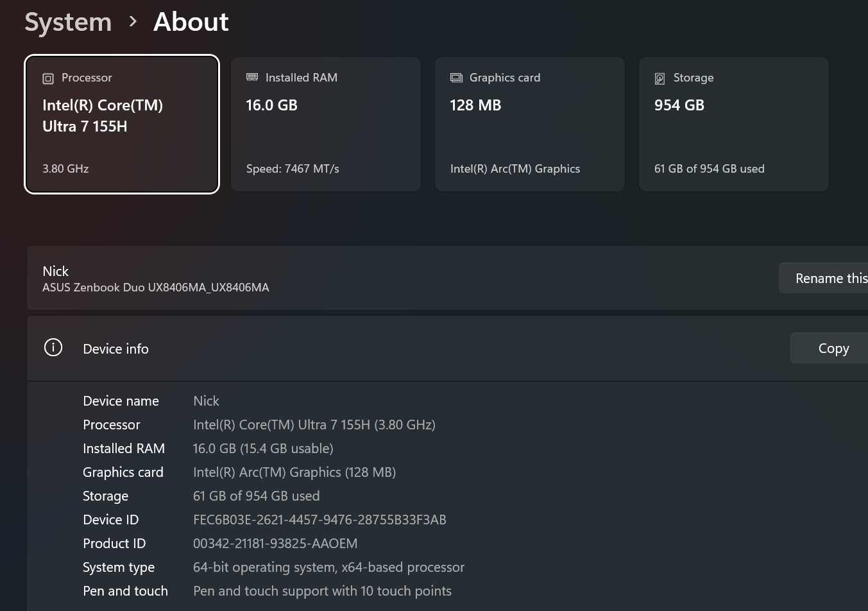Image resolution: width=868 pixels, height=611 pixels.
Task: Click Installed RAM row label
Action: coord(124,449)
